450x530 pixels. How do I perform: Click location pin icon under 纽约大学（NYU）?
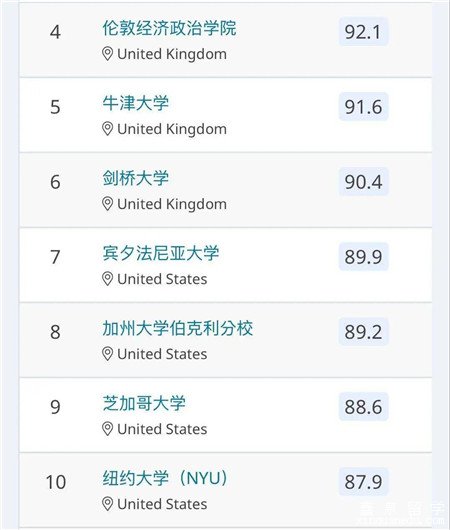coord(107,504)
